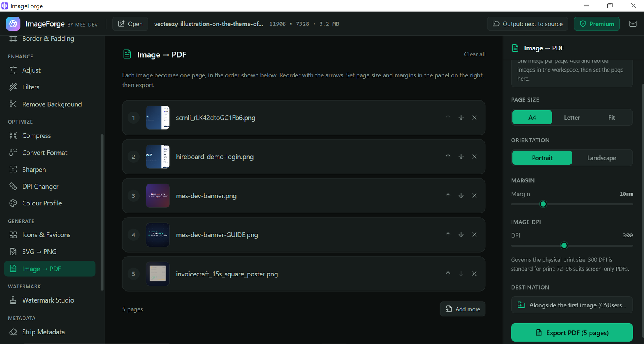Move mes-dev-banner-GUIDE.png up
Screen dimensions: 644x344
[448, 235]
